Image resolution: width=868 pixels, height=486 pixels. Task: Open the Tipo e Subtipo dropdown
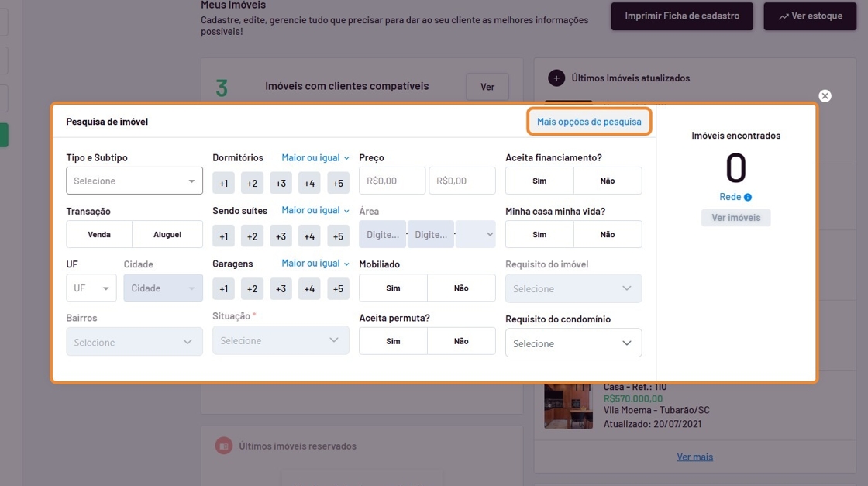(134, 181)
